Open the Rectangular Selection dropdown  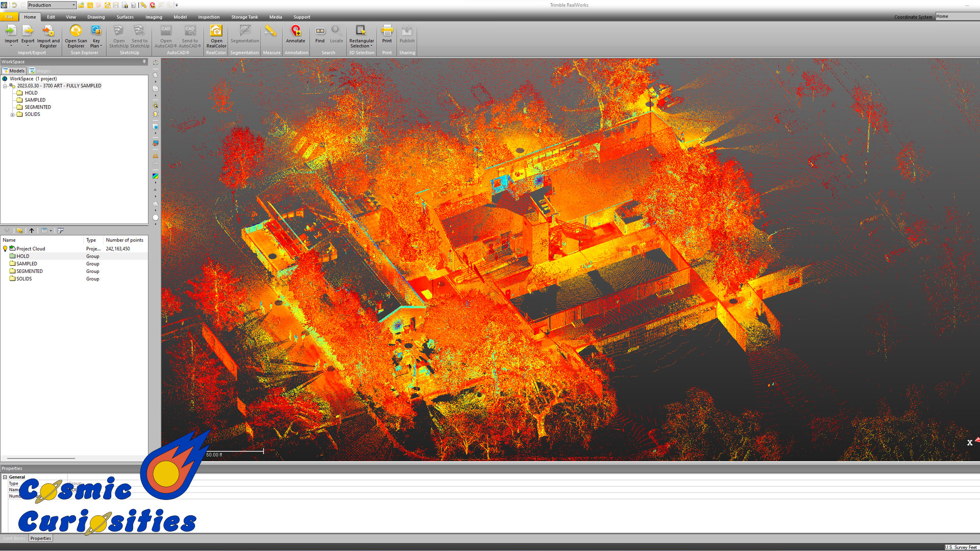tap(371, 46)
